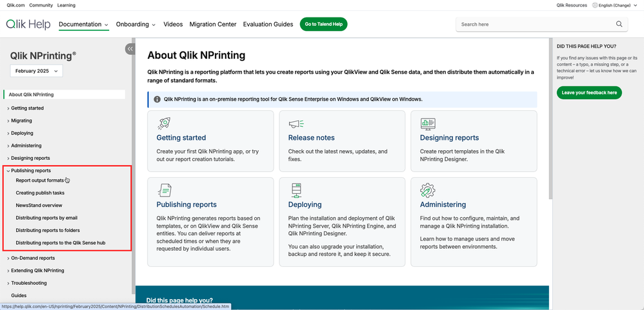Click the Designing reports monitor icon

(428, 123)
